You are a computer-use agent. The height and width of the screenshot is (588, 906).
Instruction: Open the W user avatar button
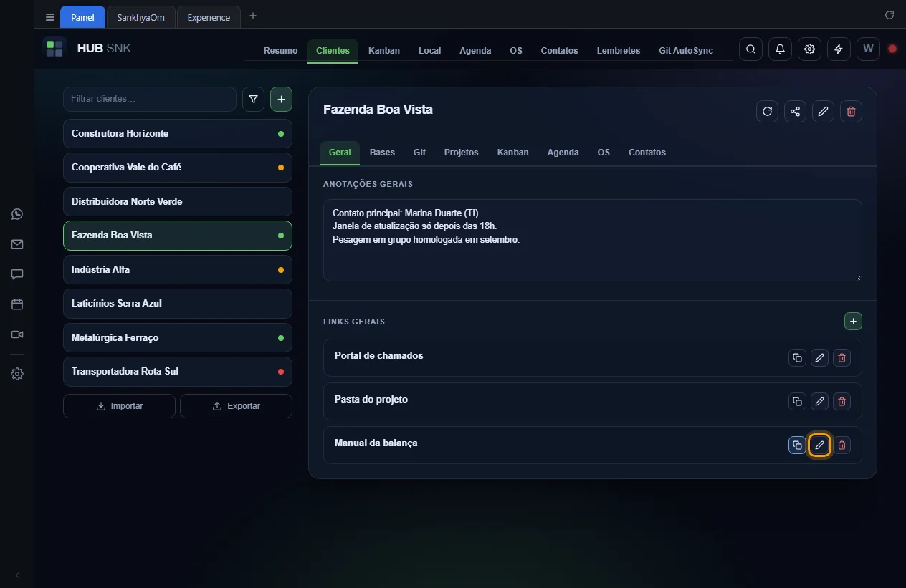click(x=868, y=49)
